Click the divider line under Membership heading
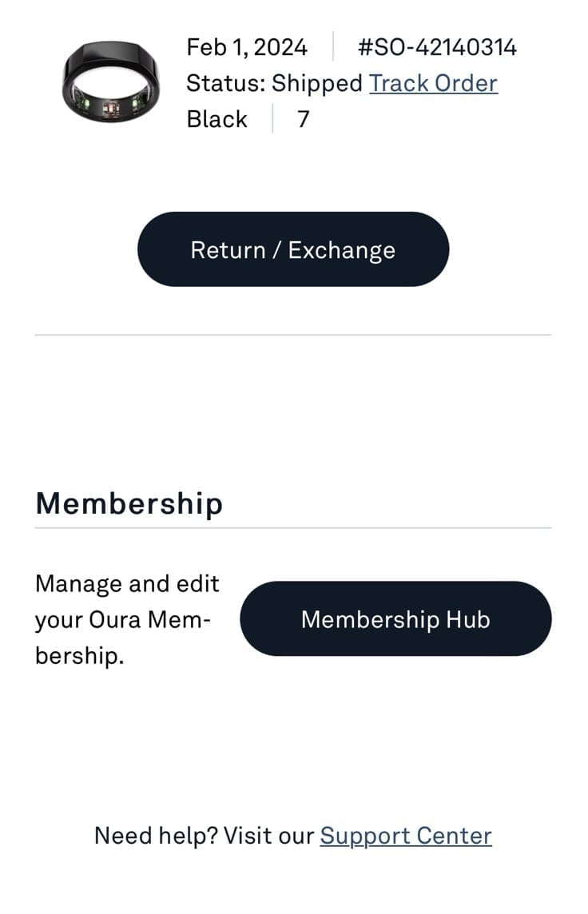This screenshot has width=588, height=914. (293, 528)
